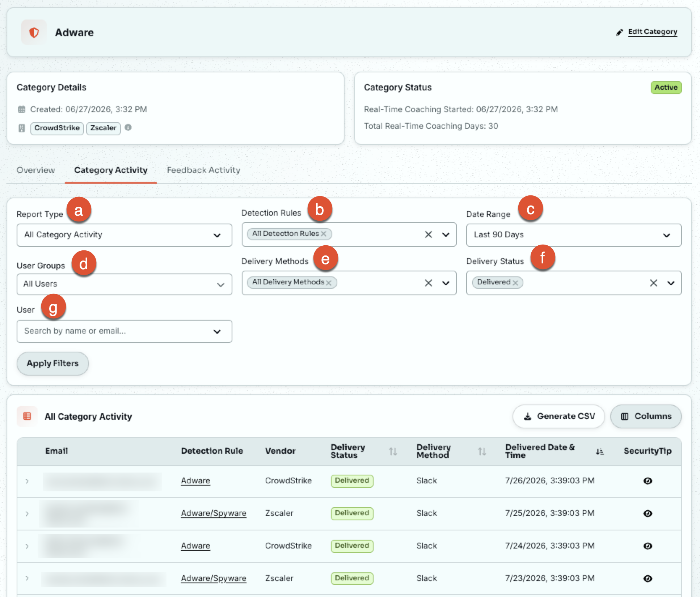
Task: Open the Date Range Last 90 Days dropdown
Action: point(574,235)
